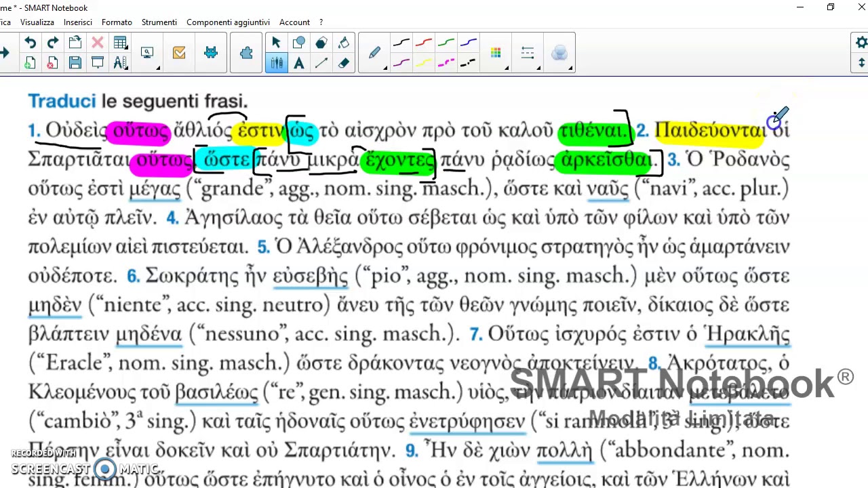Open the measurement tools dropdown
The width and height of the screenshot is (868, 488).
pyautogui.click(x=120, y=63)
